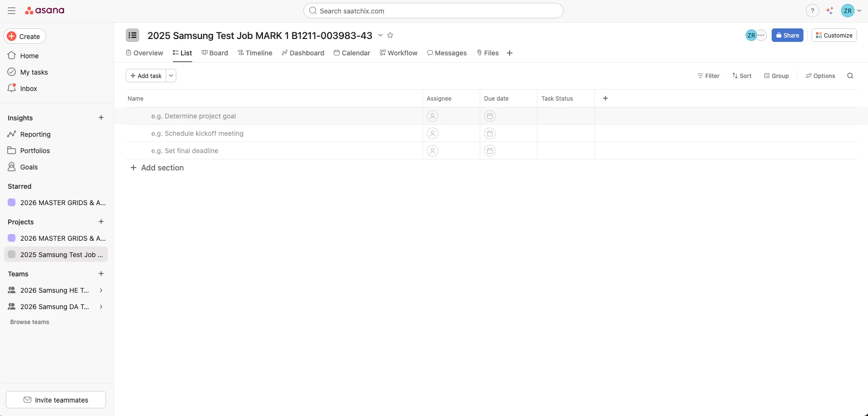The height and width of the screenshot is (416, 868).
Task: Open the help question mark icon
Action: pyautogui.click(x=812, y=11)
